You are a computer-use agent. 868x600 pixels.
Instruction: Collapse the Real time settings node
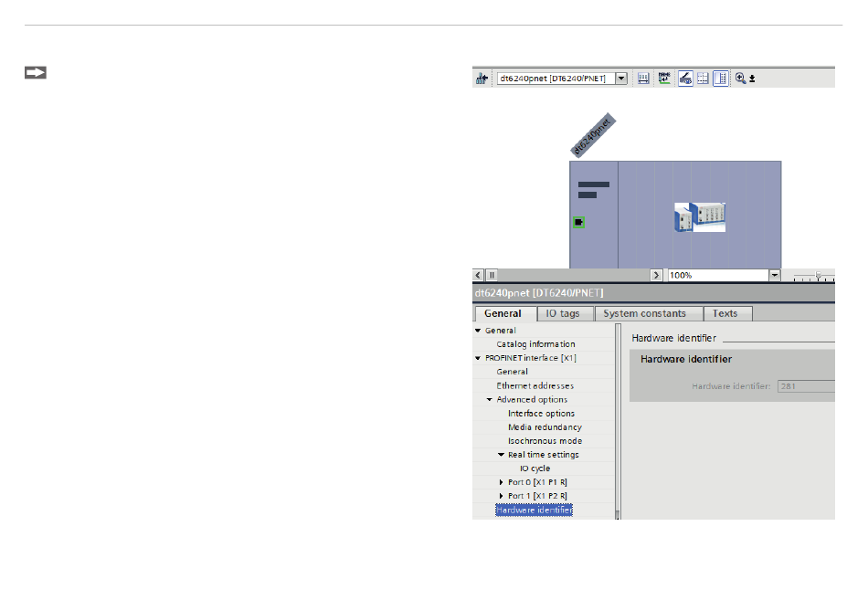pyautogui.click(x=501, y=455)
